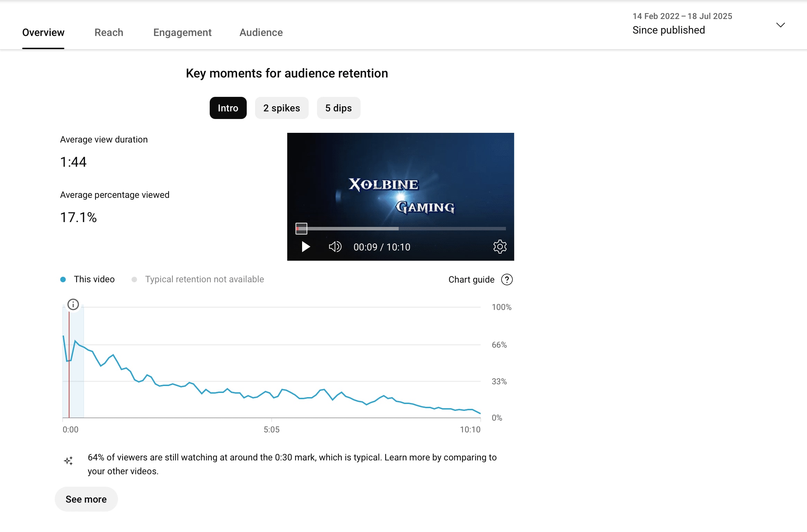The image size is (807, 532).
Task: Click the question mark beside Chart guide
Action: pos(507,279)
